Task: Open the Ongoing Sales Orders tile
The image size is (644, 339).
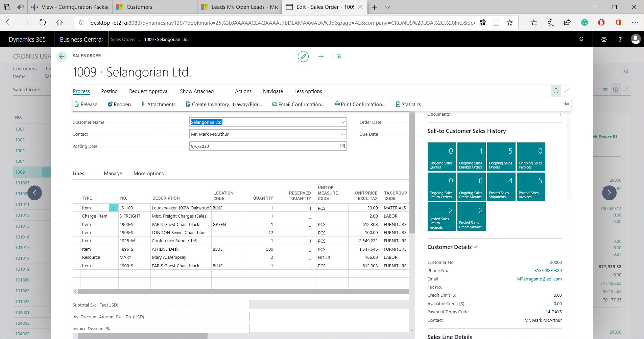Action: (x=501, y=157)
